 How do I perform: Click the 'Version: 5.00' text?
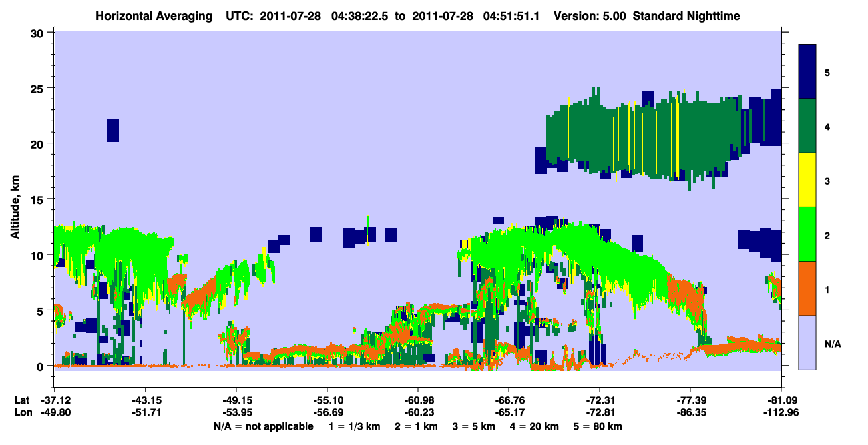(590, 15)
